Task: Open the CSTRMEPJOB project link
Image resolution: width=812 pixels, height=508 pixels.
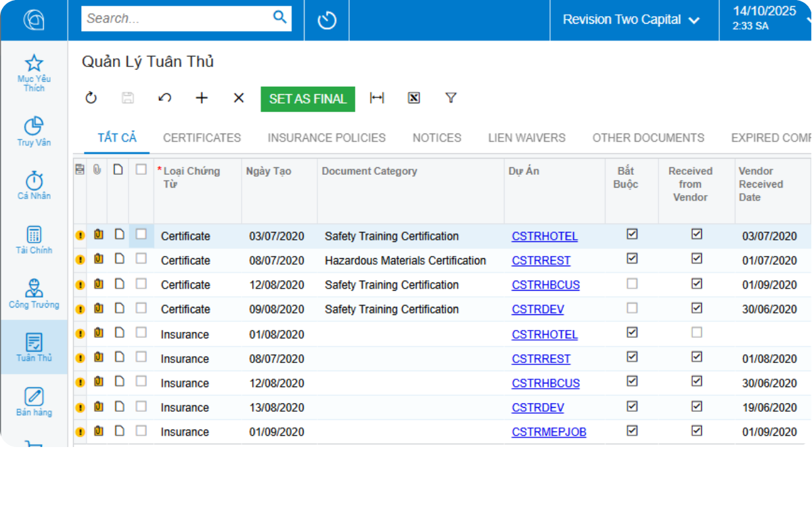Action: (x=549, y=431)
